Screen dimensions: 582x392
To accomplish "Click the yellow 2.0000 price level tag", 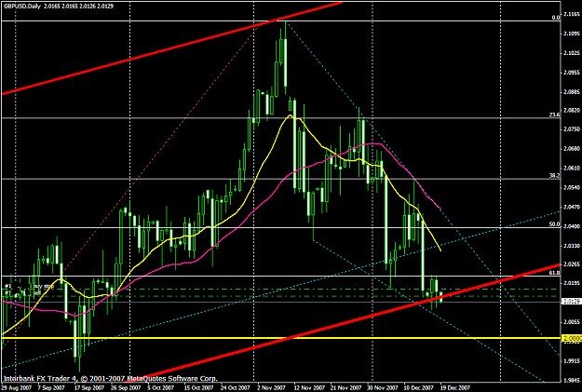I will [572, 338].
